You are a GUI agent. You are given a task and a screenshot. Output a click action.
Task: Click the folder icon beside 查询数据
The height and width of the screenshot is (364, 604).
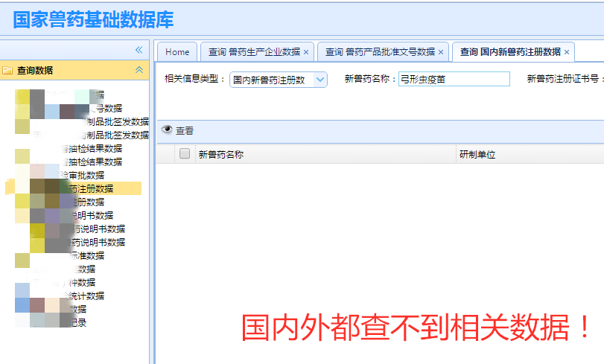(7, 71)
